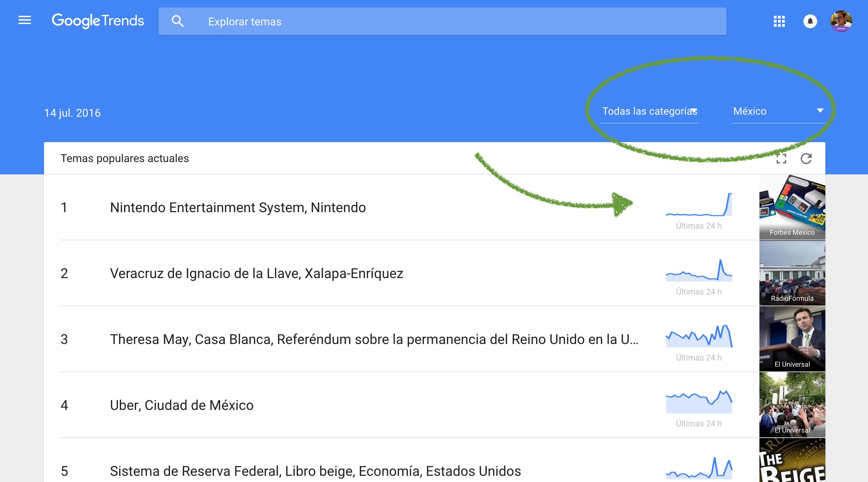868x482 pixels.
Task: Click the Forbes Mexico thumbnail
Action: point(792,207)
